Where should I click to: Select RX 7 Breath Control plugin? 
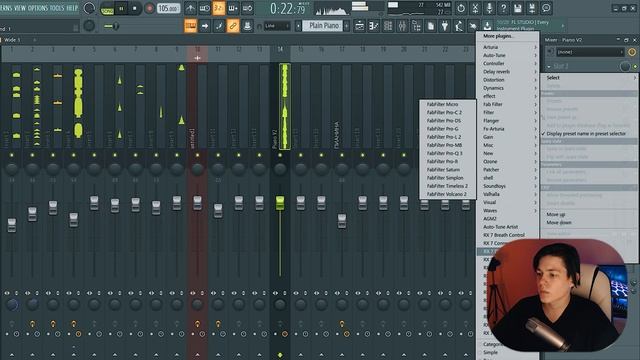509,235
